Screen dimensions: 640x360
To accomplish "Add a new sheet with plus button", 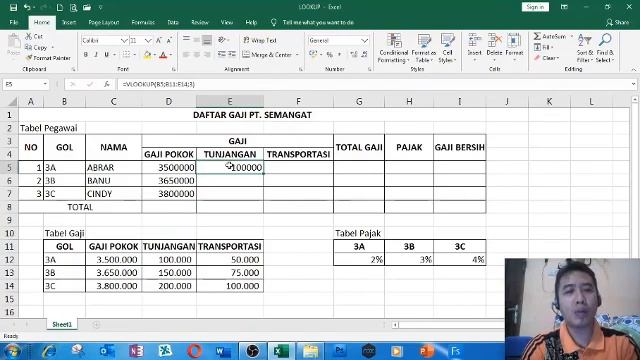I will coord(96,324).
